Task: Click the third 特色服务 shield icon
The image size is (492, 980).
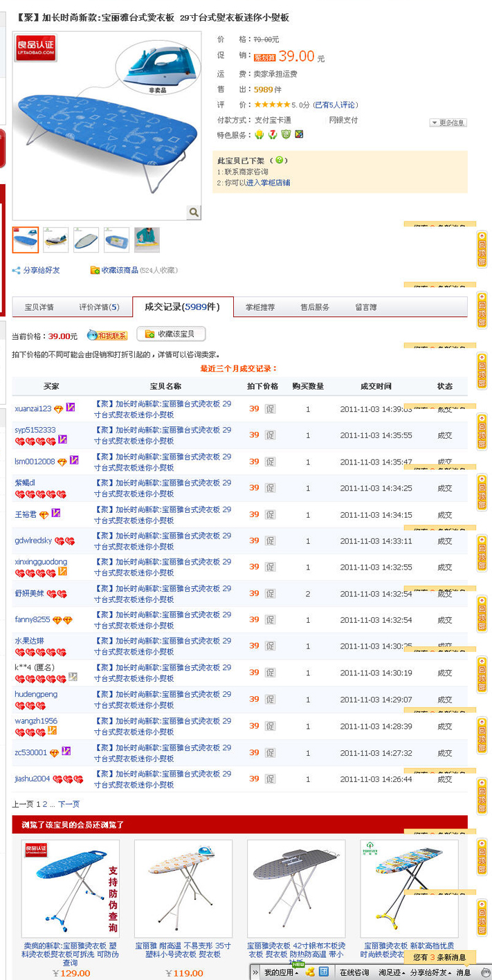Action: point(286,134)
